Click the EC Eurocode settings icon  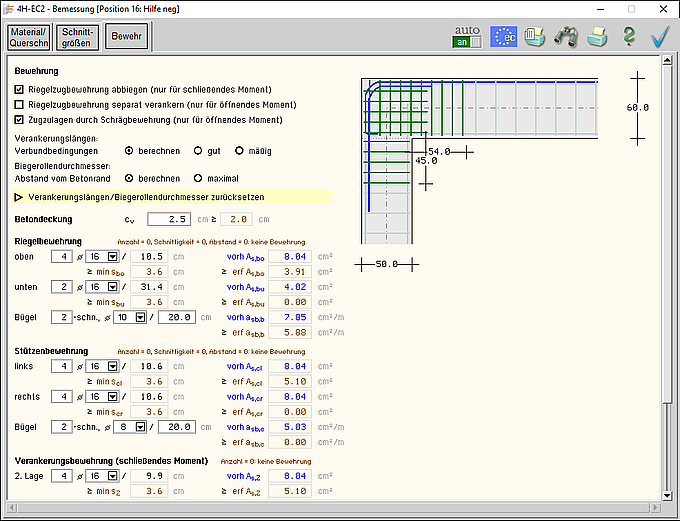503,37
